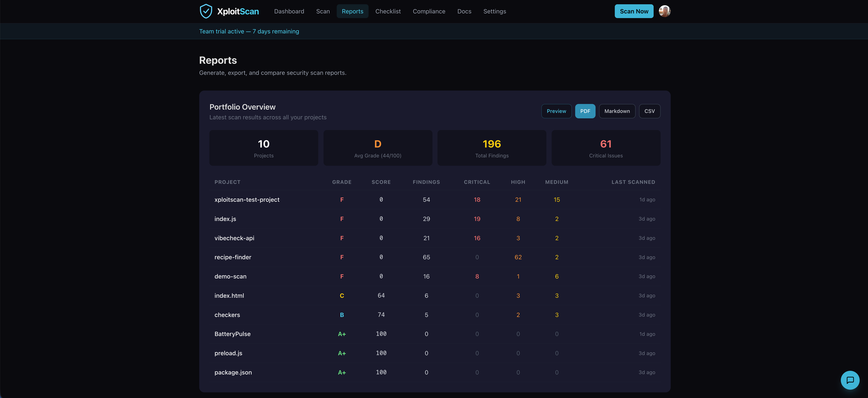Open the Compliance nav item

(429, 11)
